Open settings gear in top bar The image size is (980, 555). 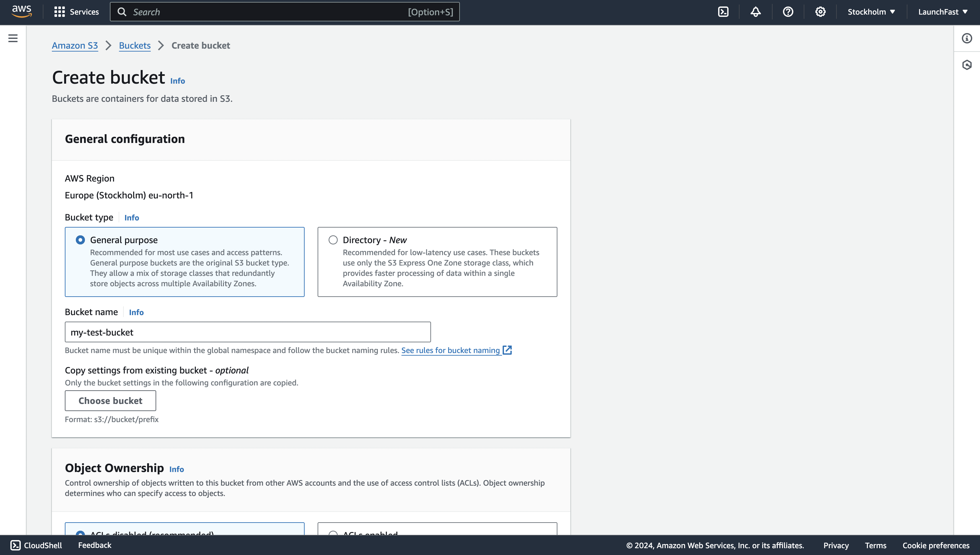[x=820, y=12]
